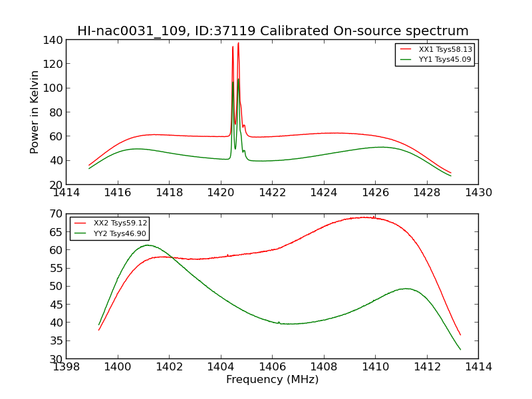Click the 70 tick label on the lower y-axis
This screenshot has width=532, height=399.
(57, 213)
